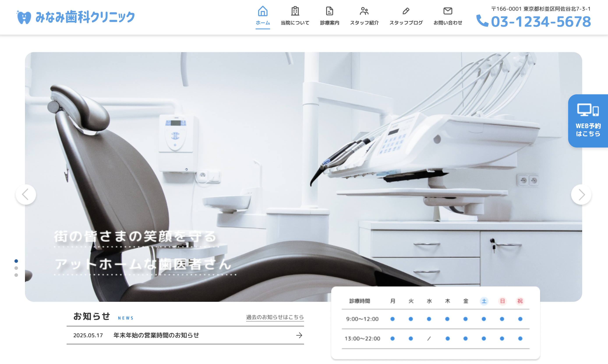The width and height of the screenshot is (608, 364).
Task: Click the document icon for 診療案内
Action: click(x=329, y=11)
